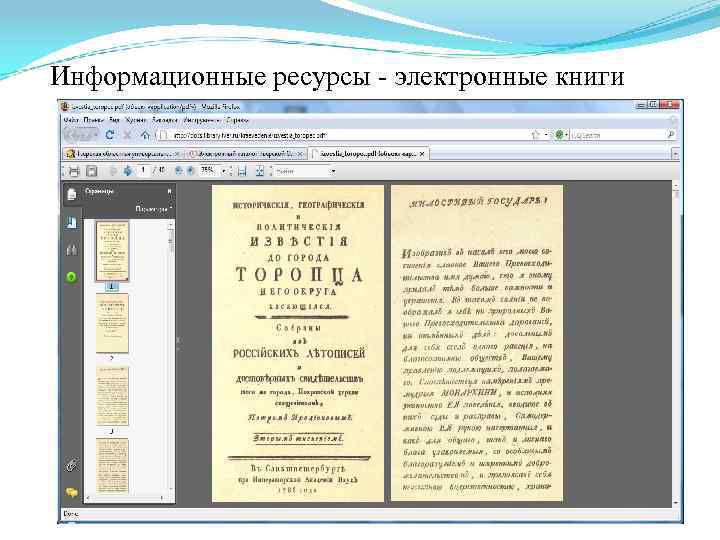Image resolution: width=720 pixels, height=540 pixels.
Task: Close the second browser tab
Action: (300, 154)
